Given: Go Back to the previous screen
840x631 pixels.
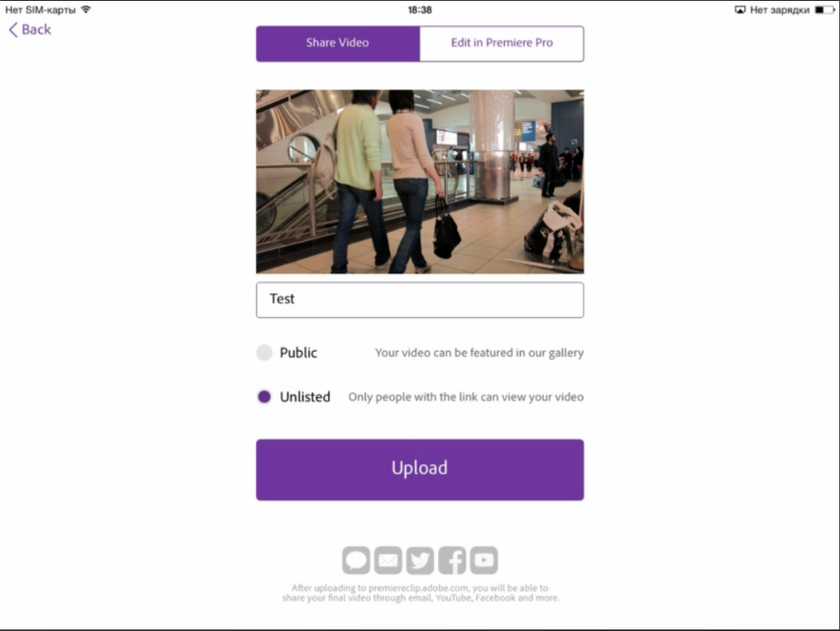Looking at the screenshot, I should click(30, 29).
